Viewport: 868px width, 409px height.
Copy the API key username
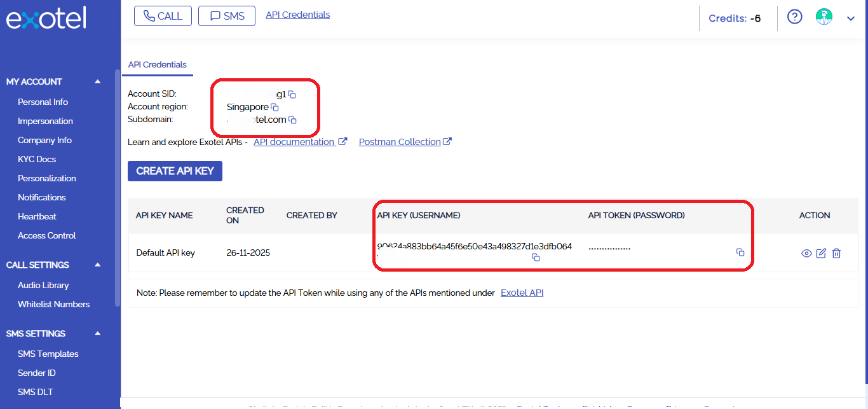click(x=536, y=258)
